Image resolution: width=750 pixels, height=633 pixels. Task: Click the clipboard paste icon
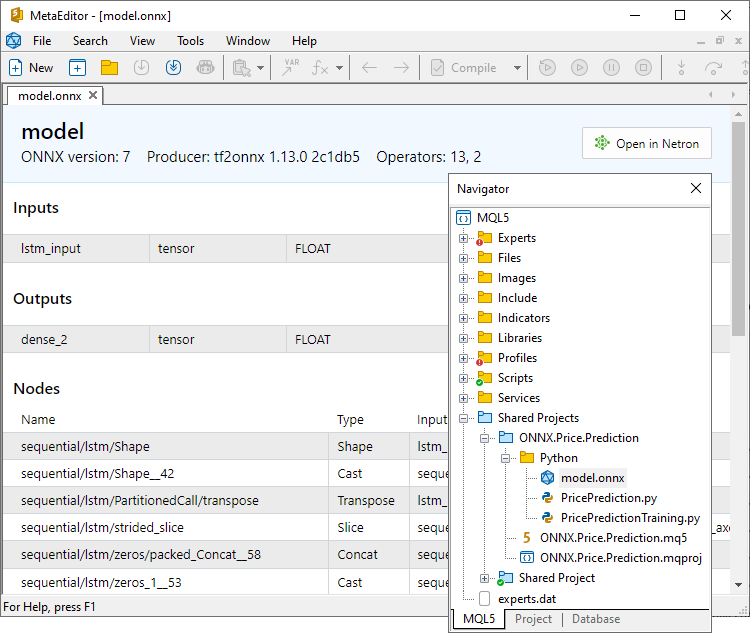click(x=242, y=68)
